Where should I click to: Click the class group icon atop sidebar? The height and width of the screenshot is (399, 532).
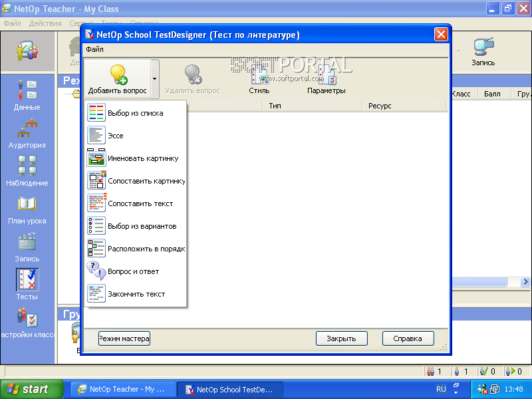point(27,51)
